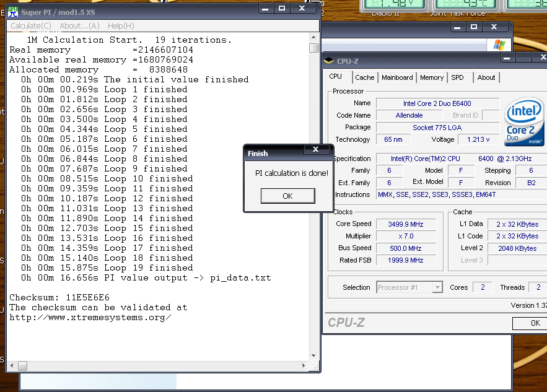The height and width of the screenshot is (392, 547).
Task: Click the down arrow of Super PI vertical scrollbar
Action: point(313,355)
